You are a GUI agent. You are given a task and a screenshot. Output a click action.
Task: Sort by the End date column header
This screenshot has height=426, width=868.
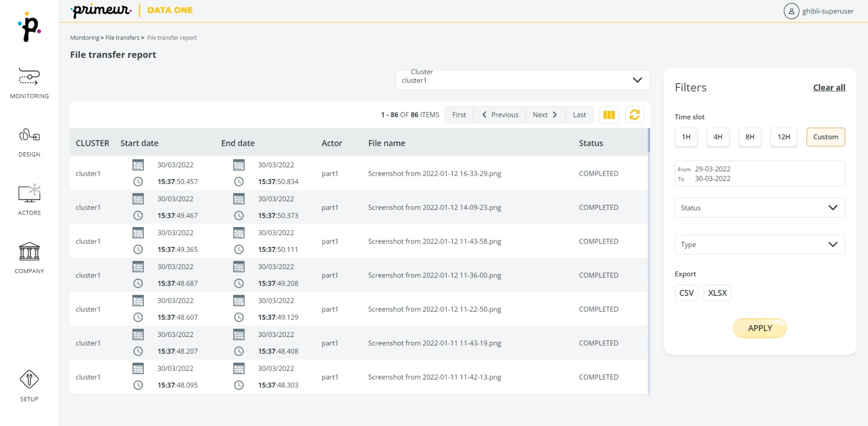point(238,143)
